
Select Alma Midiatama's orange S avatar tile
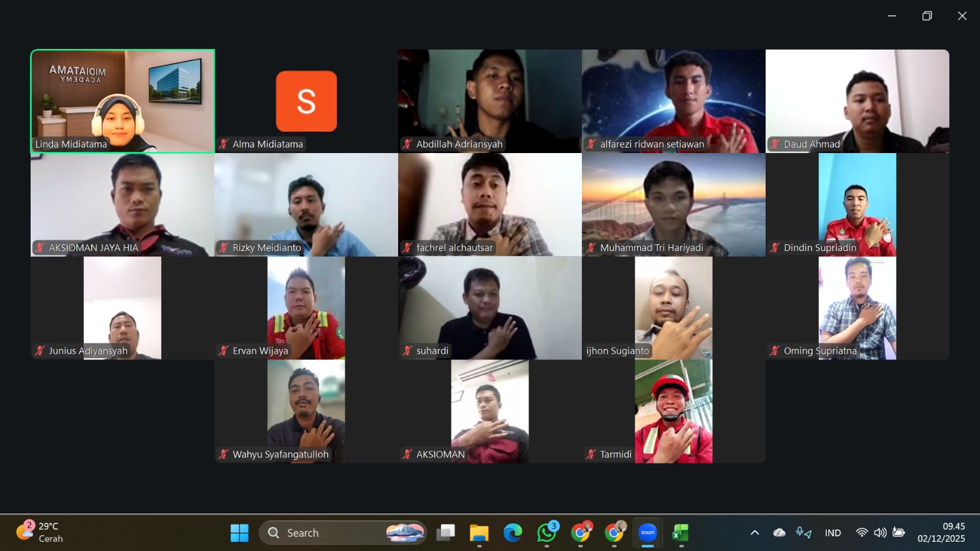click(x=306, y=101)
